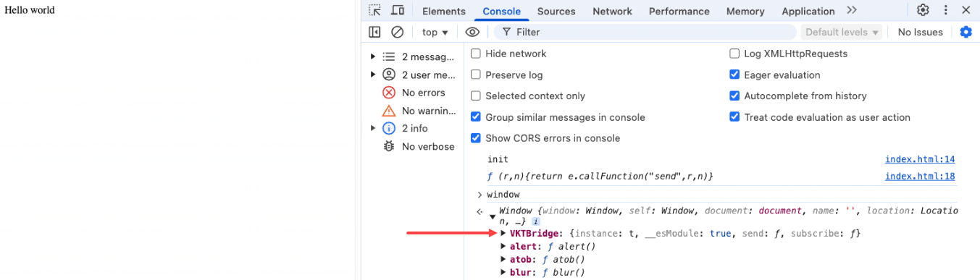Expand the VKTBridge property

click(503, 233)
